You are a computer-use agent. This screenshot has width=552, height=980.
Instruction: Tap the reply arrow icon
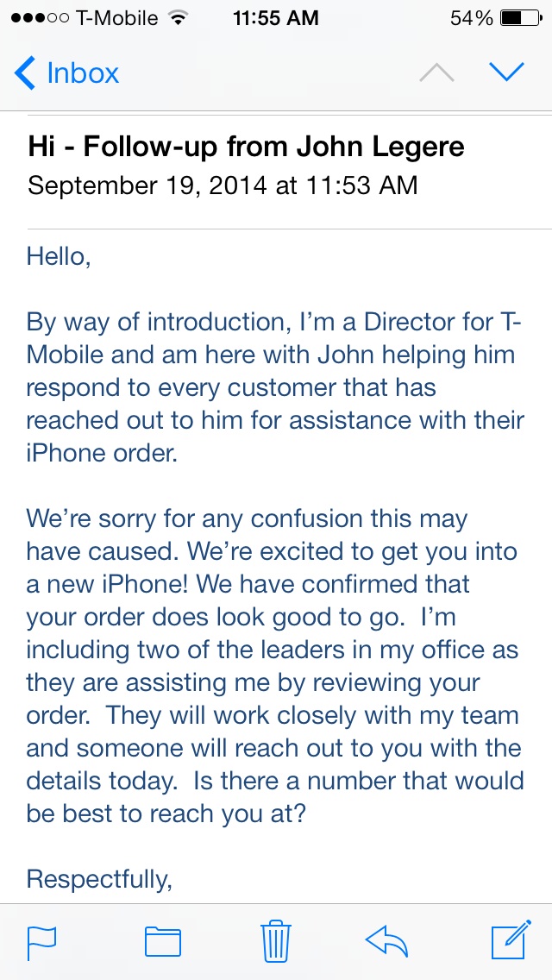click(x=386, y=941)
